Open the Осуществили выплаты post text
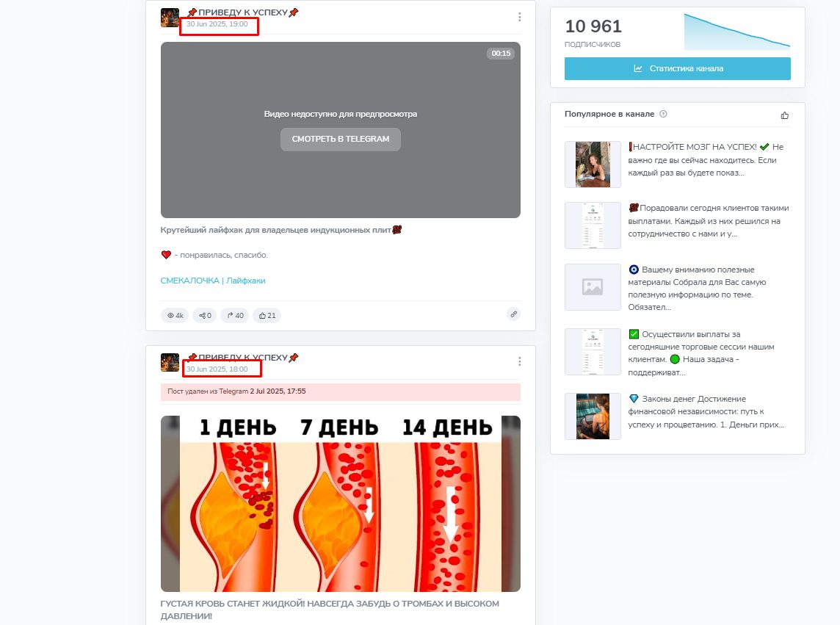This screenshot has height=625, width=840. coord(701,353)
